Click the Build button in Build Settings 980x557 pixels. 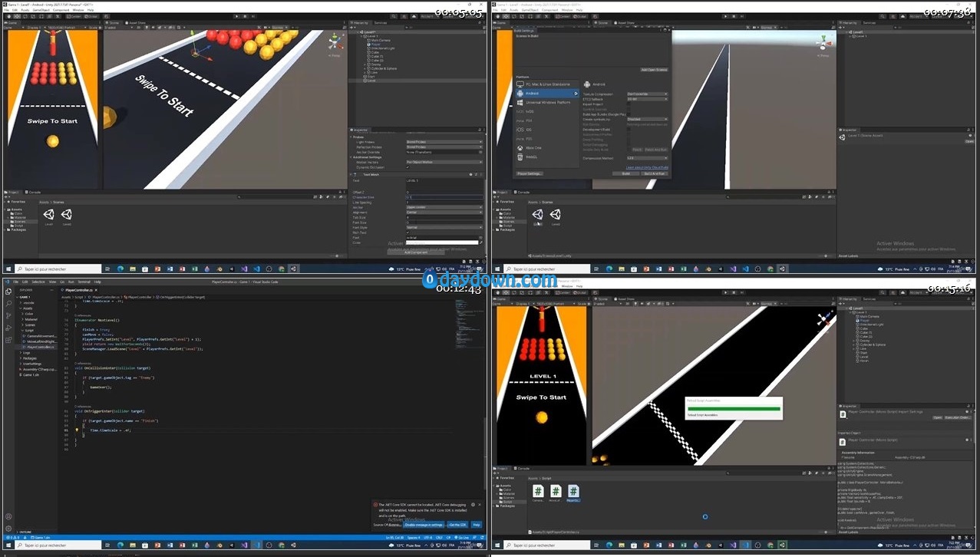pyautogui.click(x=625, y=173)
